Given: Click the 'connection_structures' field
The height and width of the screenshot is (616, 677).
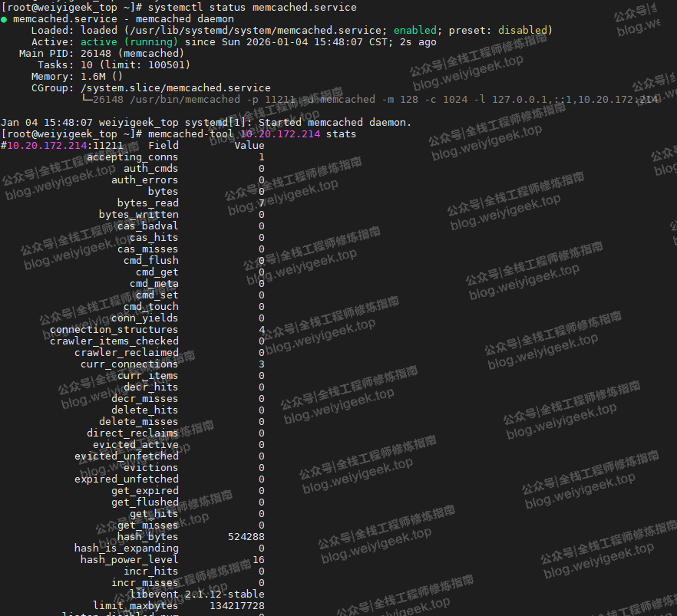Looking at the screenshot, I should click(x=114, y=330).
